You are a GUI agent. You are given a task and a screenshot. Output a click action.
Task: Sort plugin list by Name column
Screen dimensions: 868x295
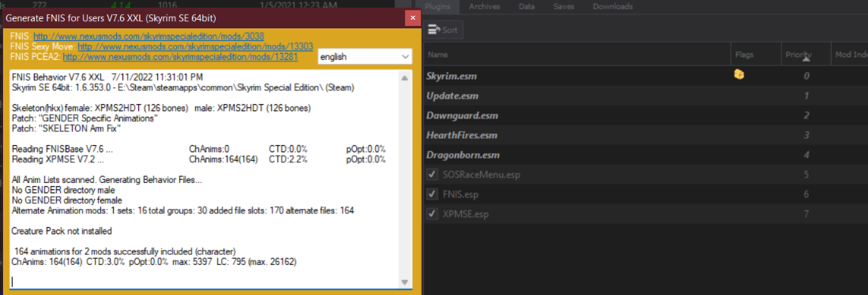[x=577, y=54]
